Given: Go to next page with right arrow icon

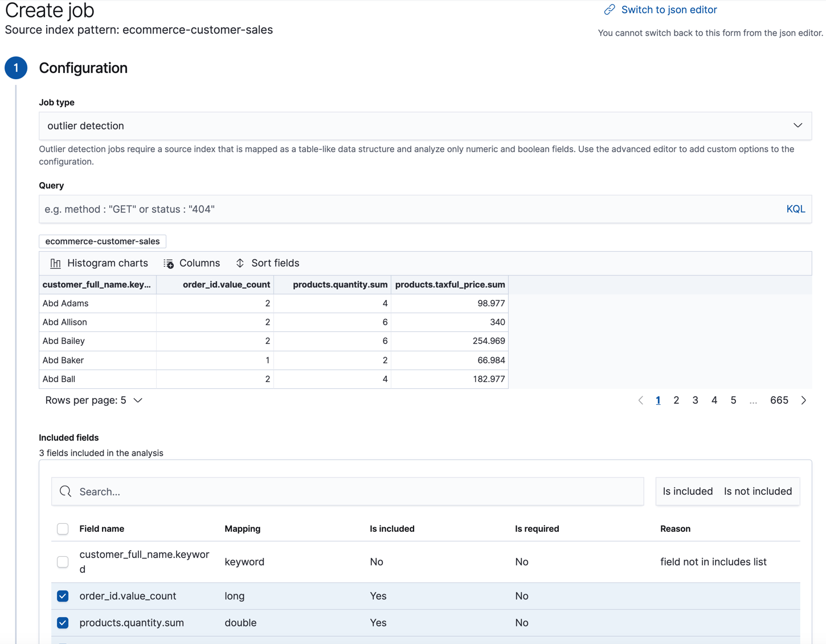Looking at the screenshot, I should click(804, 400).
